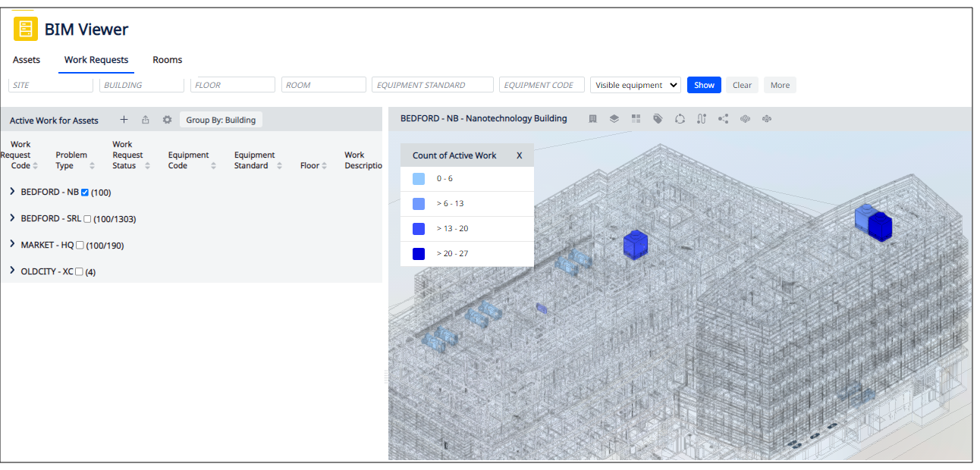Open the Visible equipment dropdown
Image resolution: width=980 pixels, height=470 pixels.
coord(635,85)
